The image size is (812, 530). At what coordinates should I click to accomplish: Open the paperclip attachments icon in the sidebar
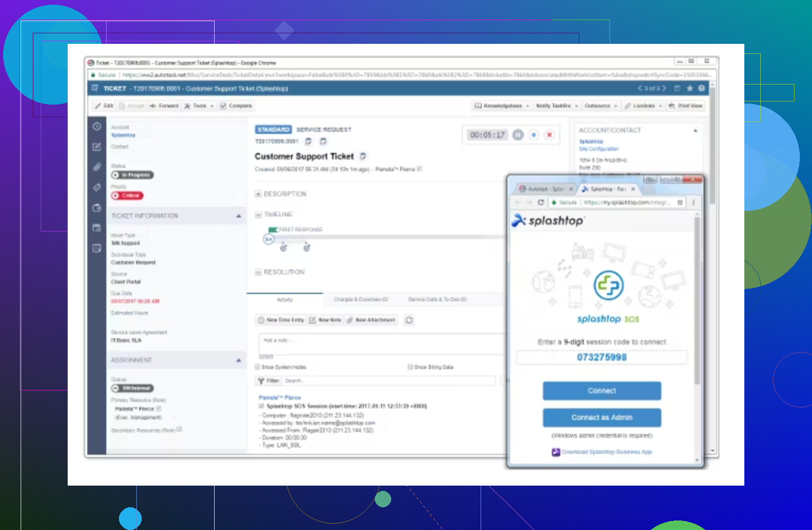coord(97,167)
